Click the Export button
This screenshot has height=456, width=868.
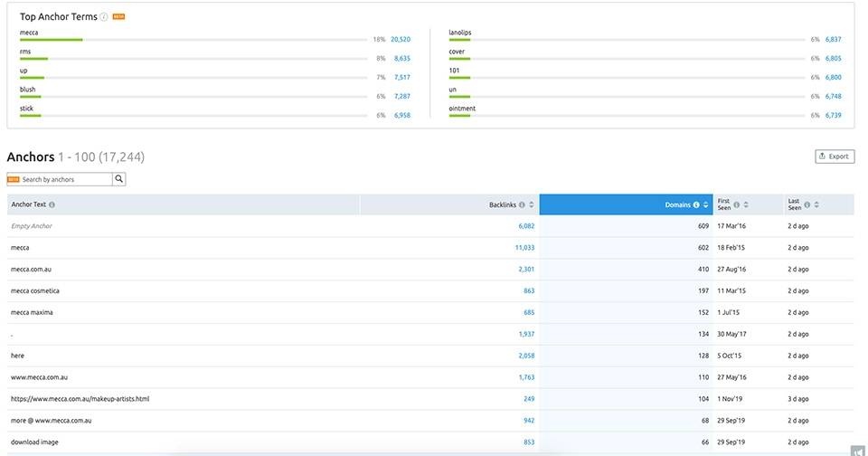coord(835,157)
